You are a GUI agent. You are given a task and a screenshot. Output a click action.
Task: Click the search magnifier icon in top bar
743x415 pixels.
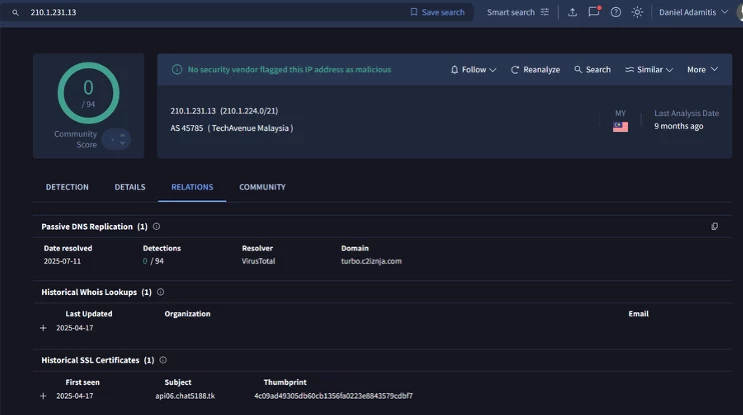point(16,13)
